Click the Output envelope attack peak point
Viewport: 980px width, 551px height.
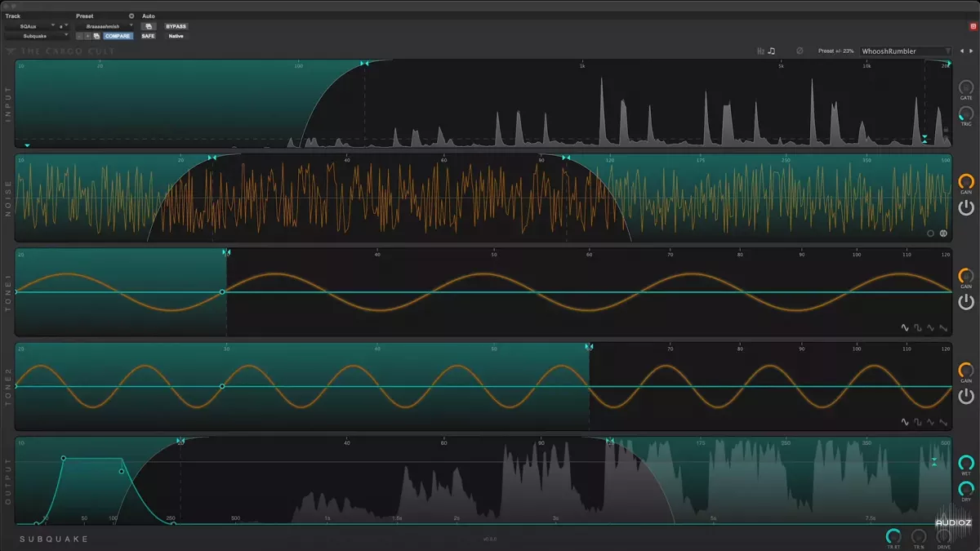(64, 459)
